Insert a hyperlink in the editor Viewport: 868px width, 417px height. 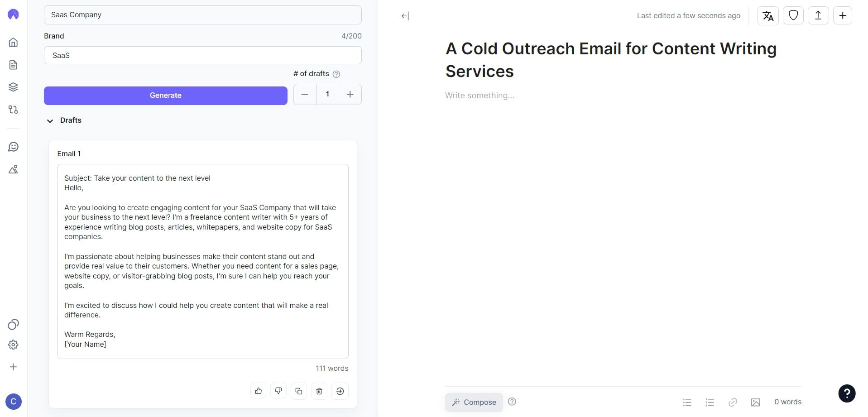733,402
